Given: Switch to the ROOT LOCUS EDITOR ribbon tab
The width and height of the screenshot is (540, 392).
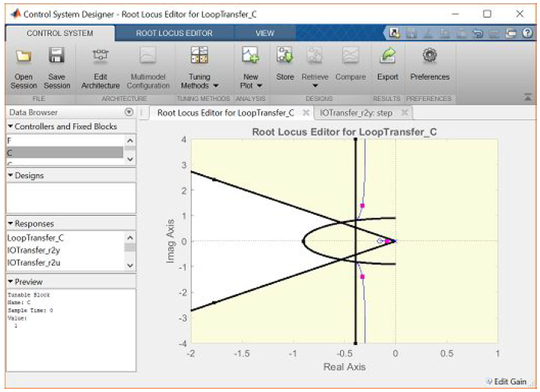Looking at the screenshot, I should (x=174, y=33).
